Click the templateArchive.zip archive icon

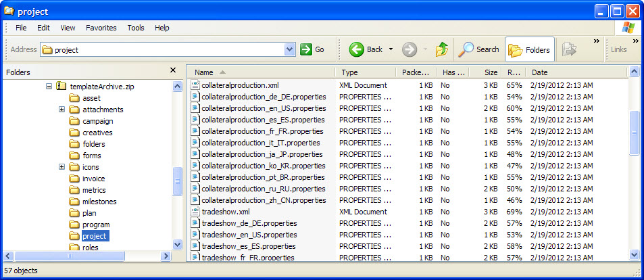click(x=61, y=87)
